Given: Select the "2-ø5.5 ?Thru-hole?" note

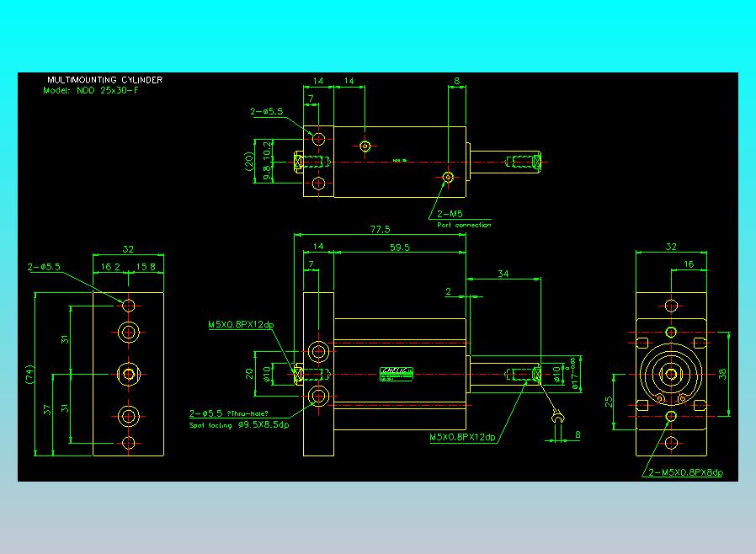Looking at the screenshot, I should click(x=228, y=413).
